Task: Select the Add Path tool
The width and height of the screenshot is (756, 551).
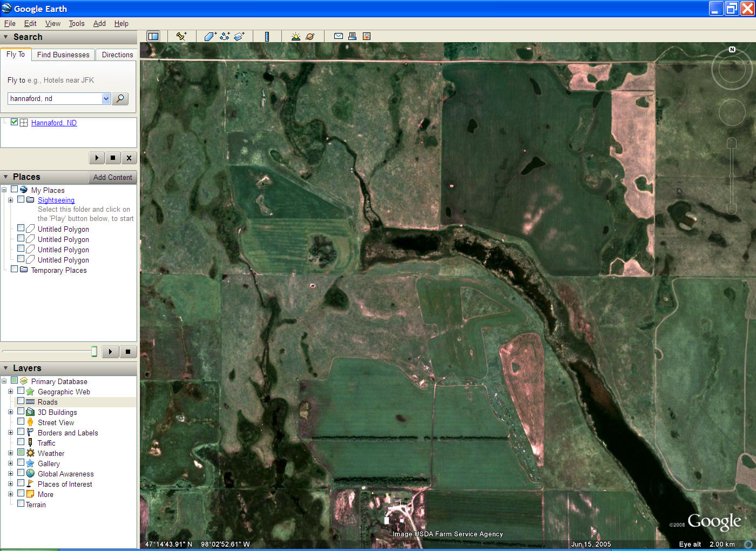Action: [x=225, y=36]
